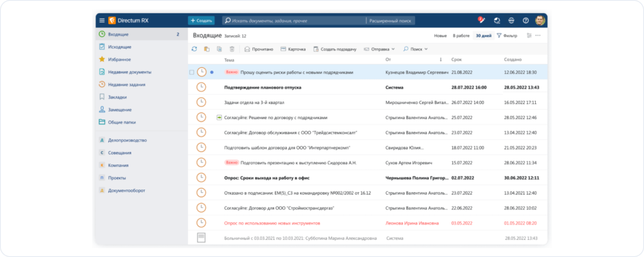Click the Создать button
Screen dimensions: 644x257
pyautogui.click(x=201, y=20)
